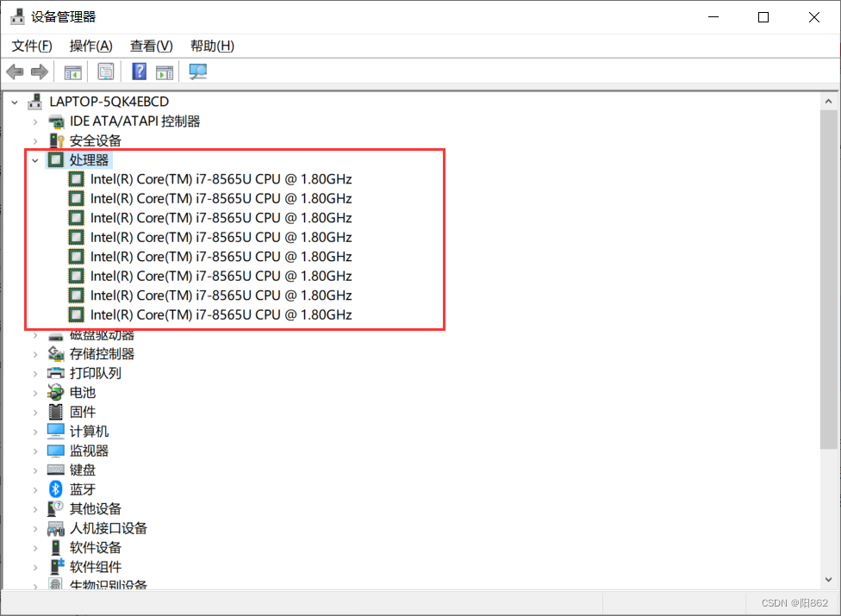
Task: Maximize the Device Manager window
Action: tap(763, 17)
